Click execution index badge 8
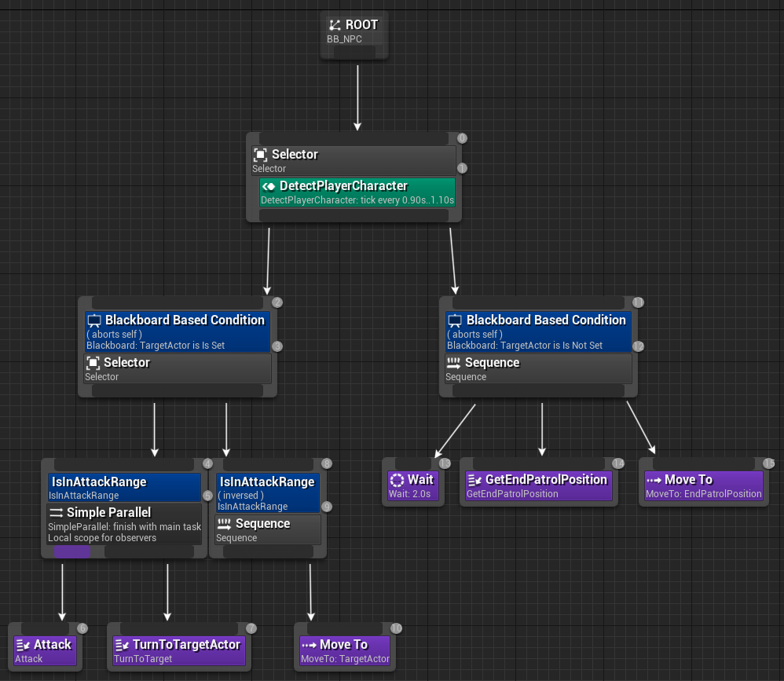This screenshot has height=681, width=784. pyautogui.click(x=327, y=464)
